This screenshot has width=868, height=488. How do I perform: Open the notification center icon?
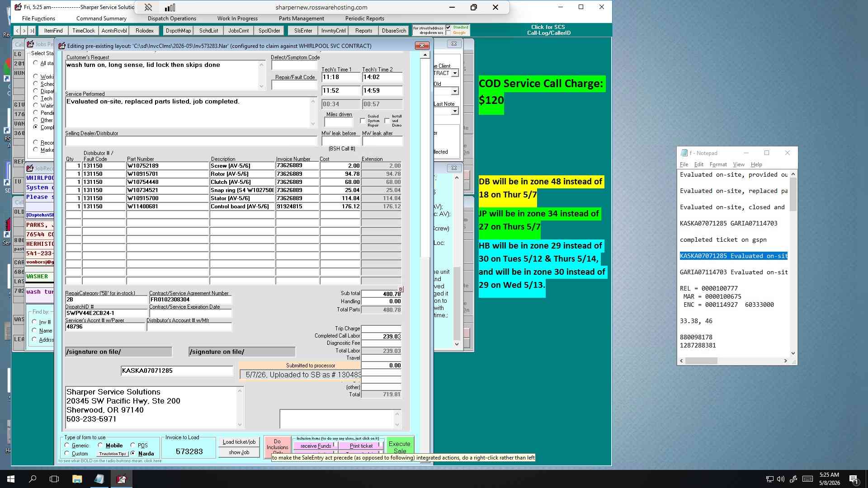coord(854,479)
